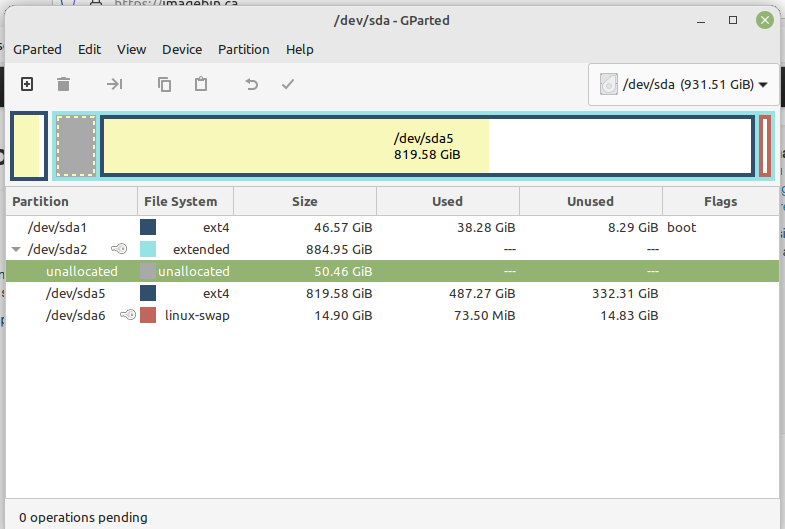
Task: Click the Resize/Move arrow toolbar icon
Action: (114, 84)
